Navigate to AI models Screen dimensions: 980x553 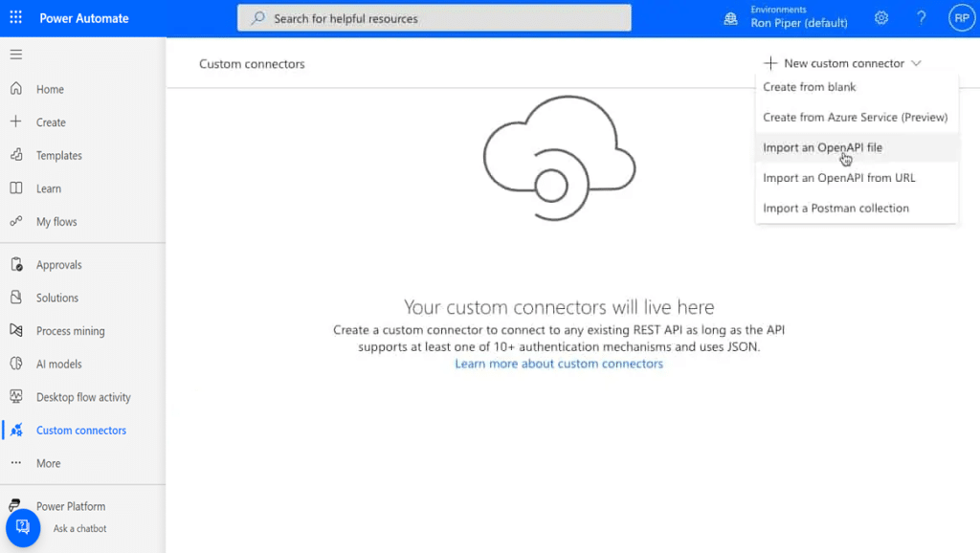59,364
